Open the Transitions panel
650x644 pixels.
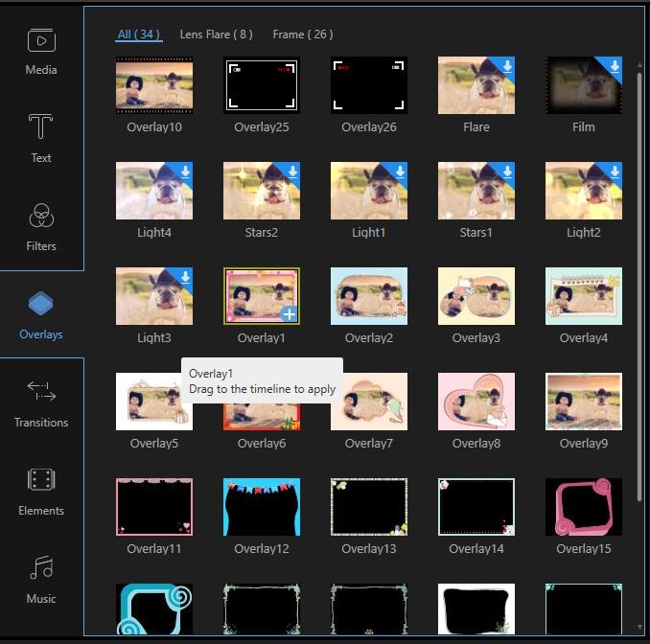(41, 404)
